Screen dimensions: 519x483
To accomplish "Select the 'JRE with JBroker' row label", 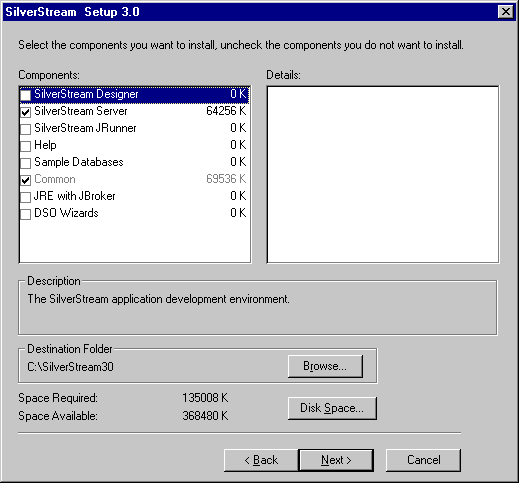I will (x=74, y=196).
